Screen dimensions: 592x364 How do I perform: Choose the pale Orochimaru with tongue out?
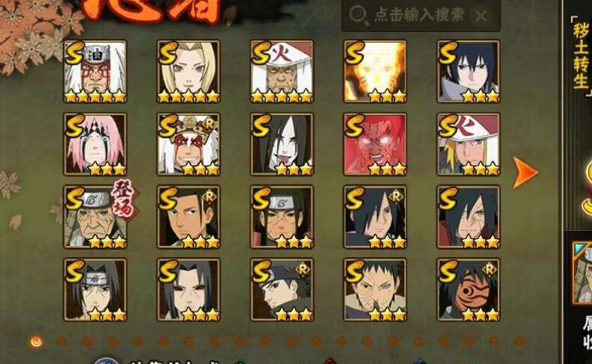tap(282, 144)
